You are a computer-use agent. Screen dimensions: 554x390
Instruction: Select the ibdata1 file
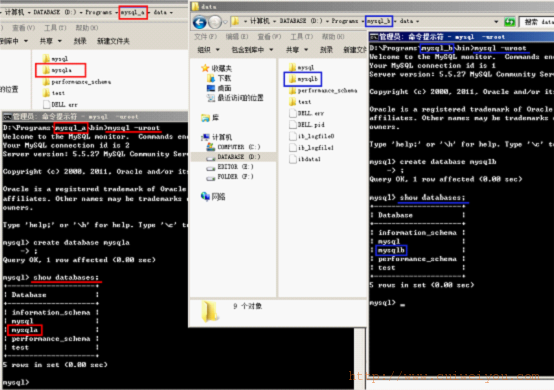[x=305, y=159]
